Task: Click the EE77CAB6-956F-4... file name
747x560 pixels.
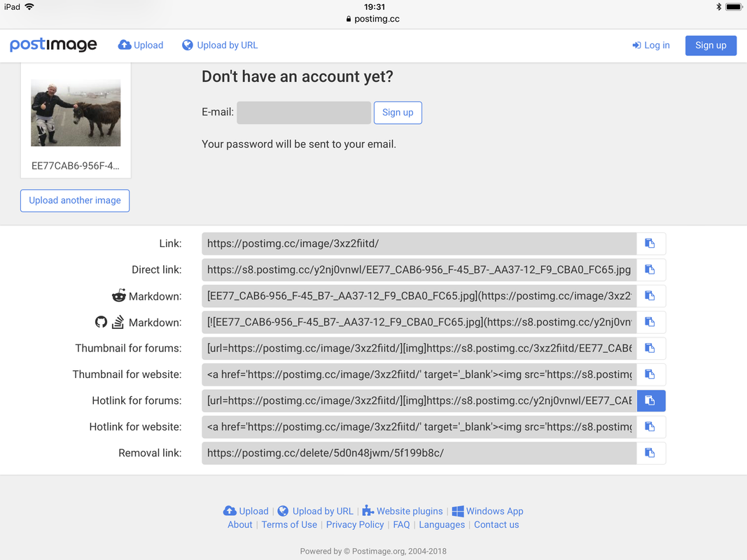Action: (76, 166)
